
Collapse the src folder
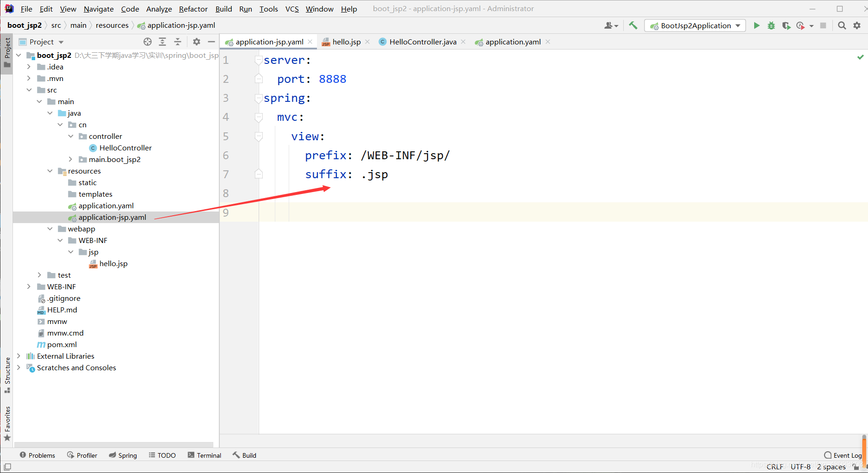pos(29,90)
